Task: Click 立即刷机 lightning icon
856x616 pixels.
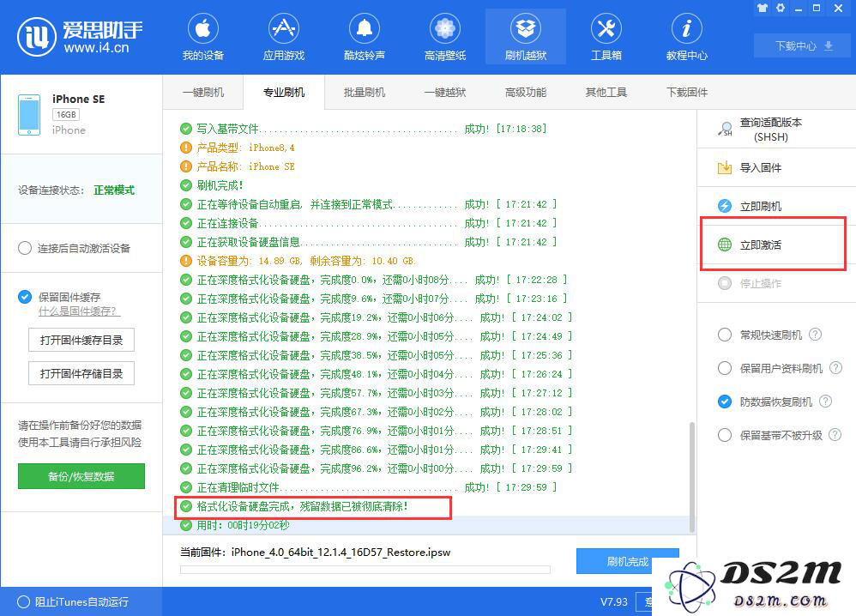Action: click(725, 206)
